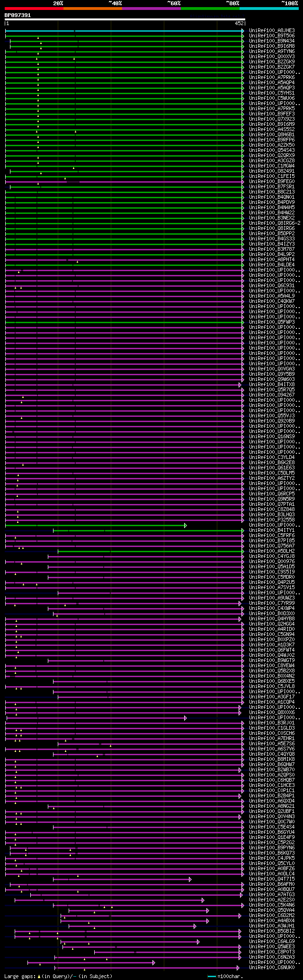Select the UniRef100_P32558 label

click(272, 520)
